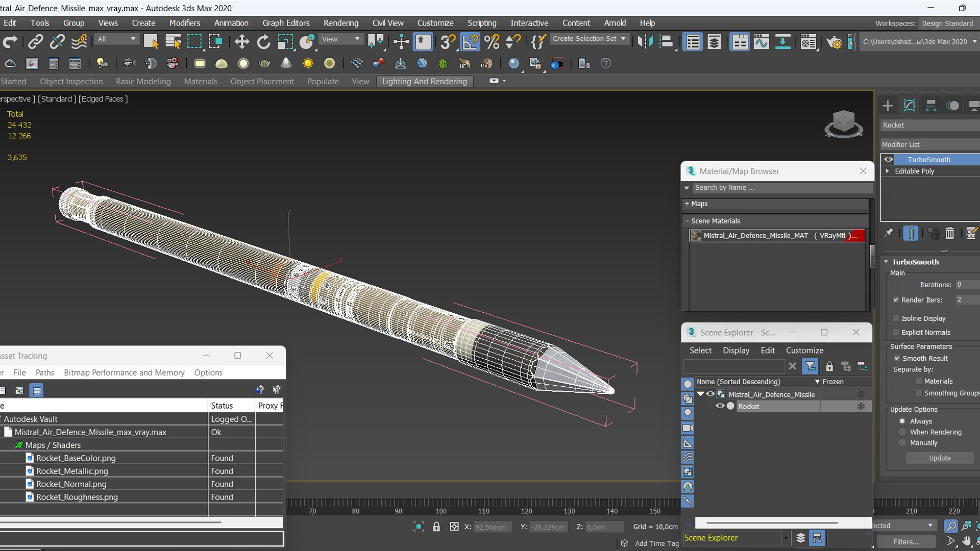Expand the Editable Poly modifier
This screenshot has height=551, width=980.
tap(888, 171)
